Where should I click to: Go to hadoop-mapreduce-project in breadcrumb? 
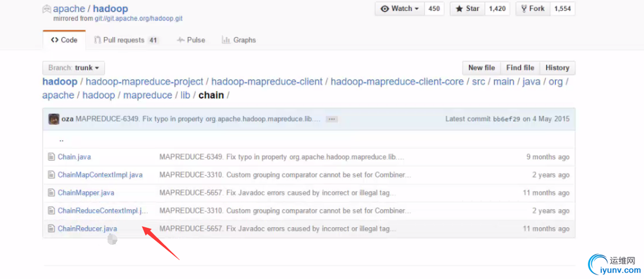pyautogui.click(x=145, y=82)
